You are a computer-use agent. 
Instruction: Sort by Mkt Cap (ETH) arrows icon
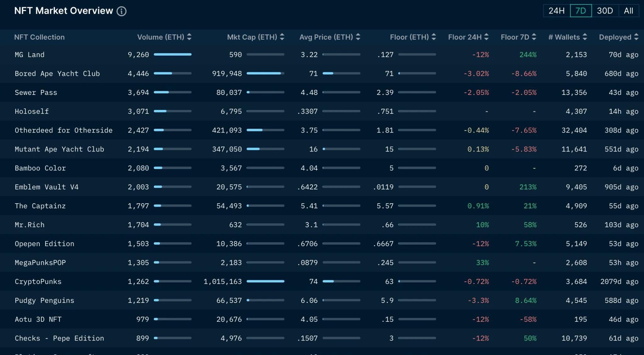point(282,37)
